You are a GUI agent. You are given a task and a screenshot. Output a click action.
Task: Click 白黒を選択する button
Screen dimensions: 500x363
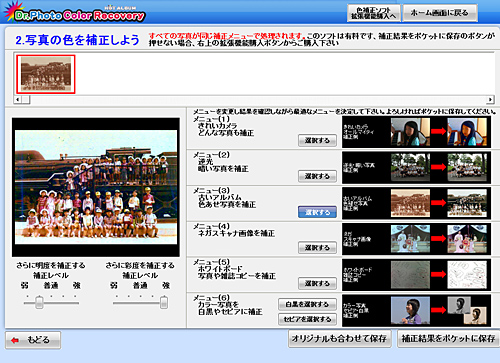[x=307, y=304]
